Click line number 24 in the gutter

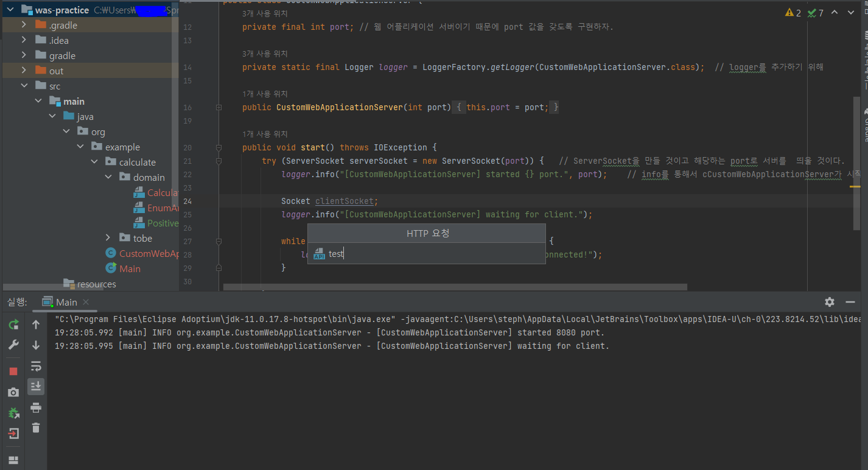187,201
